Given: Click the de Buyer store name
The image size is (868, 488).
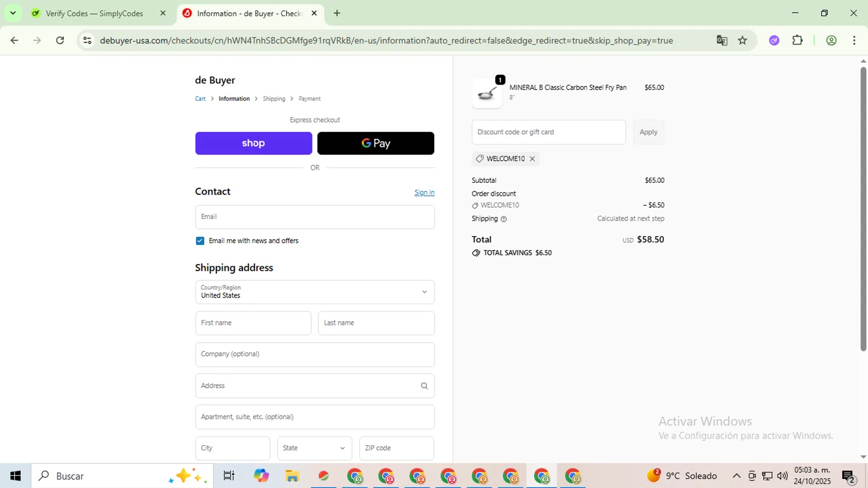Looking at the screenshot, I should pos(215,80).
